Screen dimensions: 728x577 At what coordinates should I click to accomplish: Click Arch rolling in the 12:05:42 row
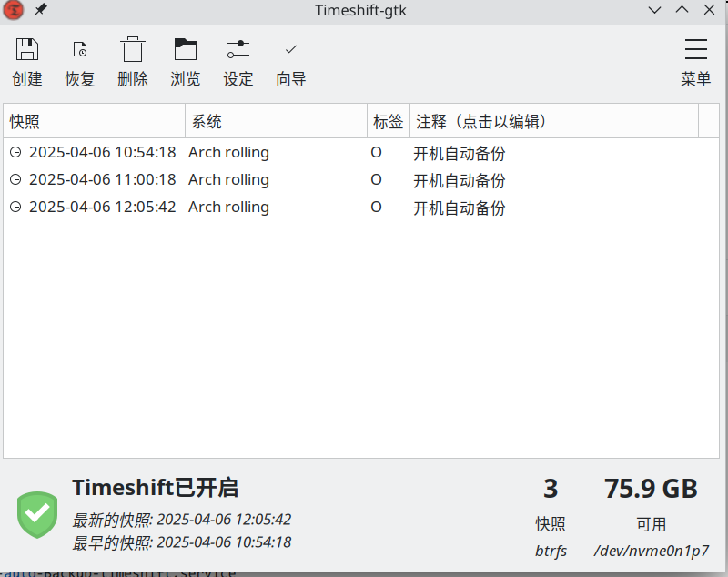click(229, 208)
